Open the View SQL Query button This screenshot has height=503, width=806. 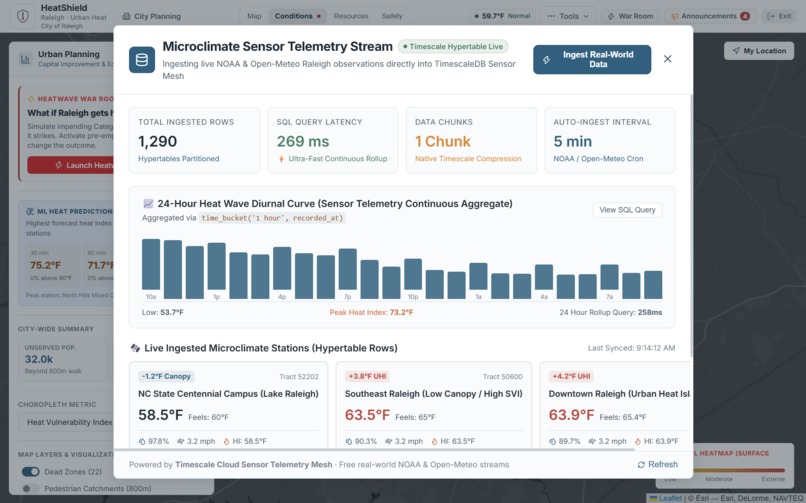click(x=627, y=210)
